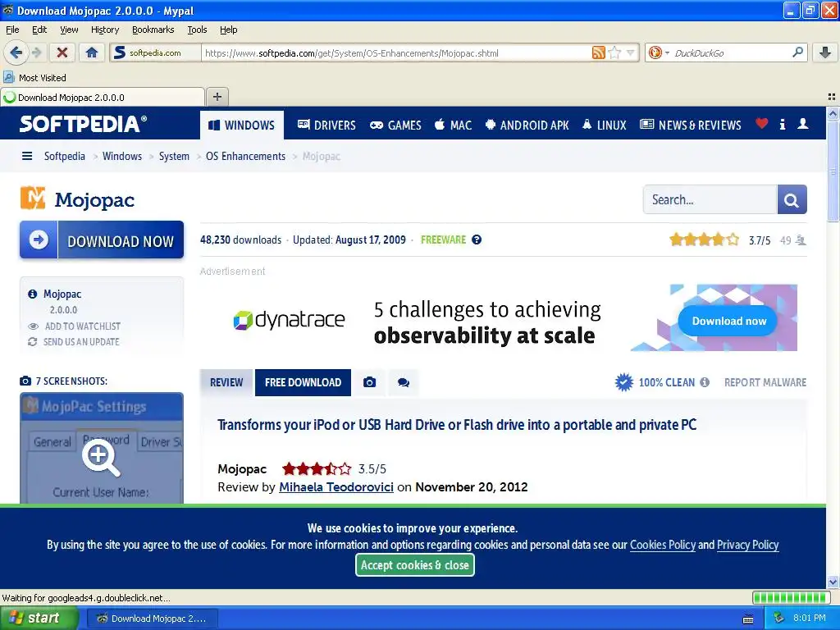The image size is (840, 630).
Task: Go to the Drivers section
Action: [x=326, y=125]
